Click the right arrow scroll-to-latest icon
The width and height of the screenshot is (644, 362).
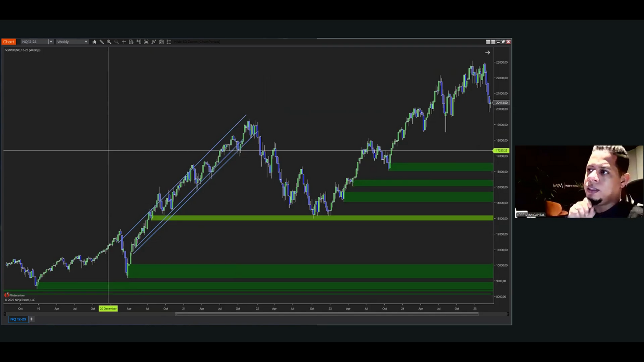pos(488,53)
